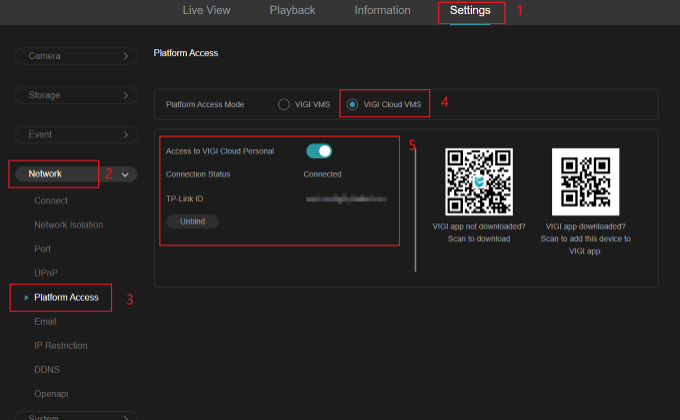Select the VIGI VMS radio button
This screenshot has width=680, height=420.
(x=284, y=104)
